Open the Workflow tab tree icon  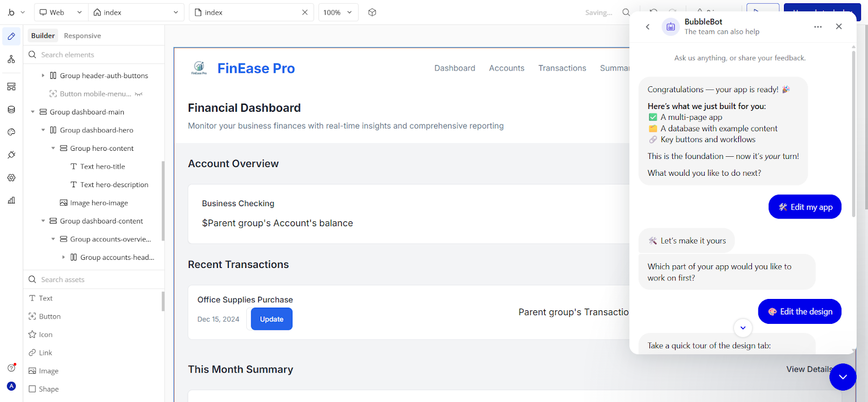tap(11, 59)
